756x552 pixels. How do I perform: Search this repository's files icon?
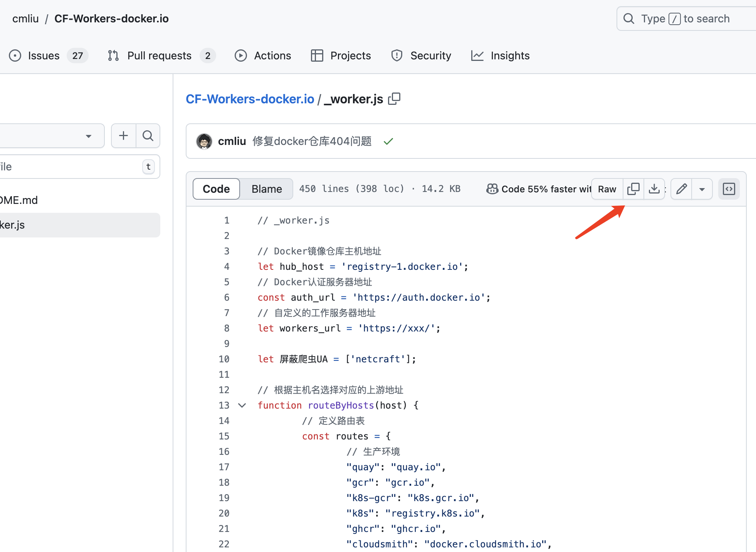[x=148, y=136]
